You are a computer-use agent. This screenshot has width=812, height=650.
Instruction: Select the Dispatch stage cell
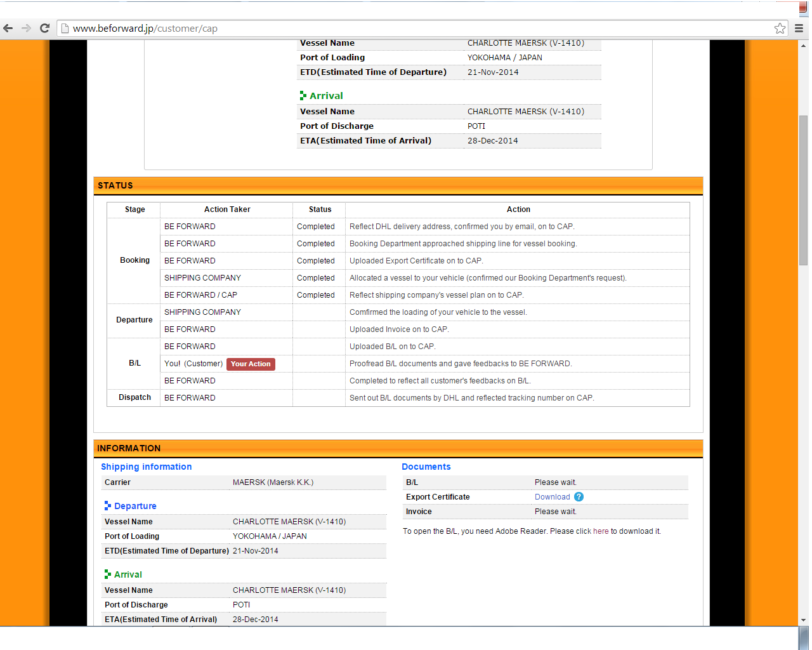click(134, 397)
